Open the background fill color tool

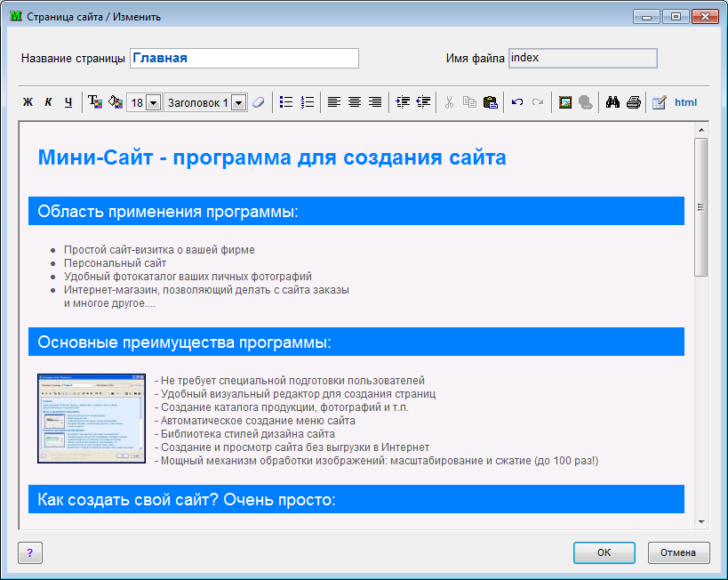pyautogui.click(x=115, y=102)
